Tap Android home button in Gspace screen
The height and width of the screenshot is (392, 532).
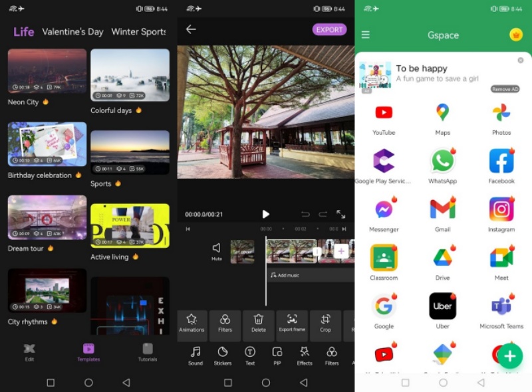click(x=443, y=383)
